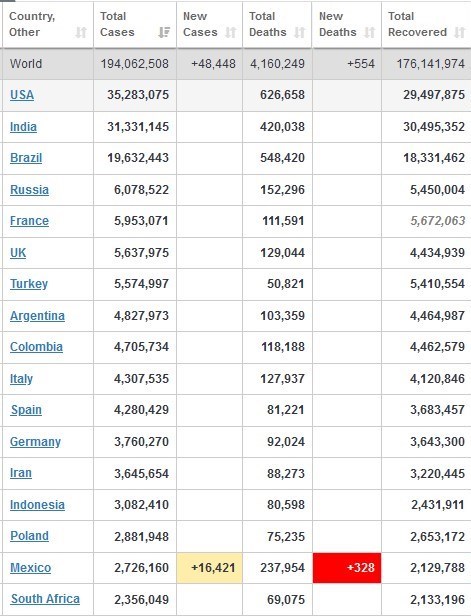The width and height of the screenshot is (471, 616).
Task: Sort by Country, Other arrows icon
Action: coord(81,32)
